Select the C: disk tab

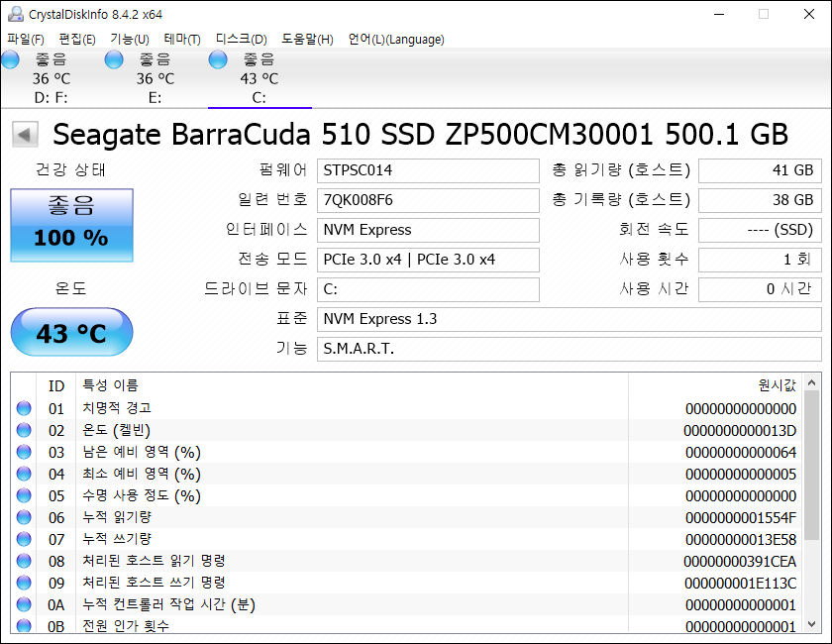[x=260, y=78]
